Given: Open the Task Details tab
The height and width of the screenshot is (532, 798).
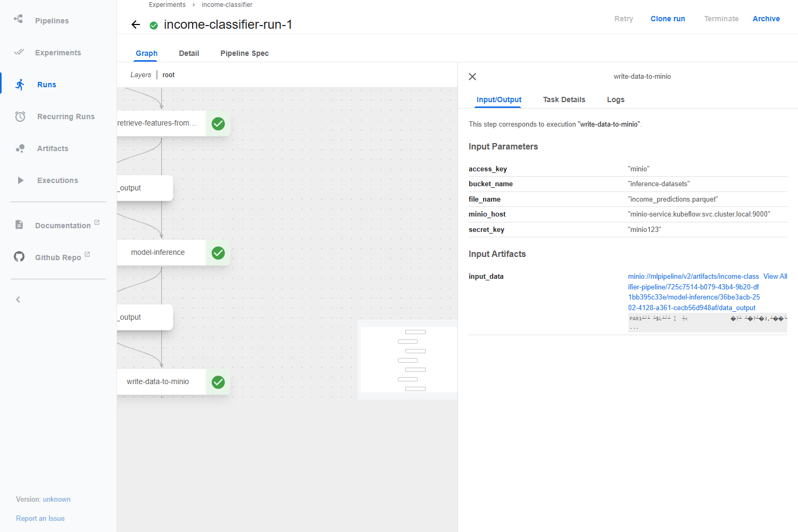Looking at the screenshot, I should [564, 99].
